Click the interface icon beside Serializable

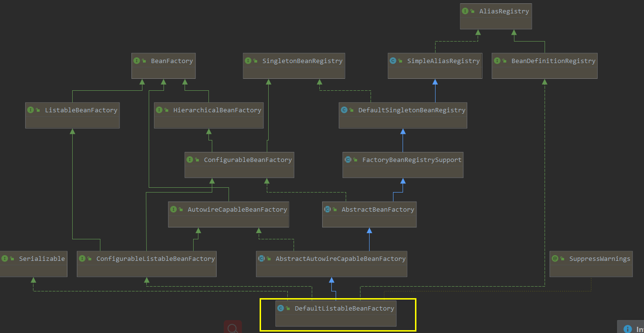click(5, 258)
